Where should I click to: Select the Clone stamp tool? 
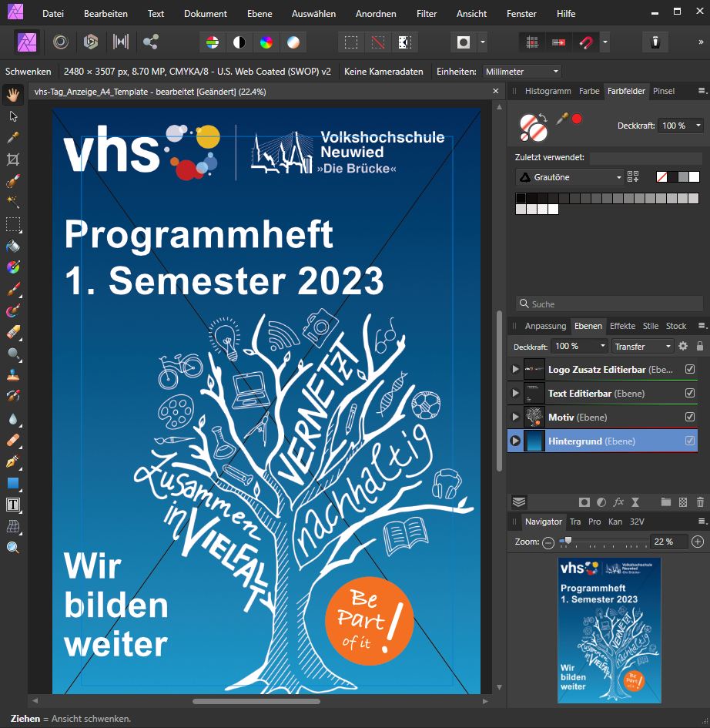(13, 374)
